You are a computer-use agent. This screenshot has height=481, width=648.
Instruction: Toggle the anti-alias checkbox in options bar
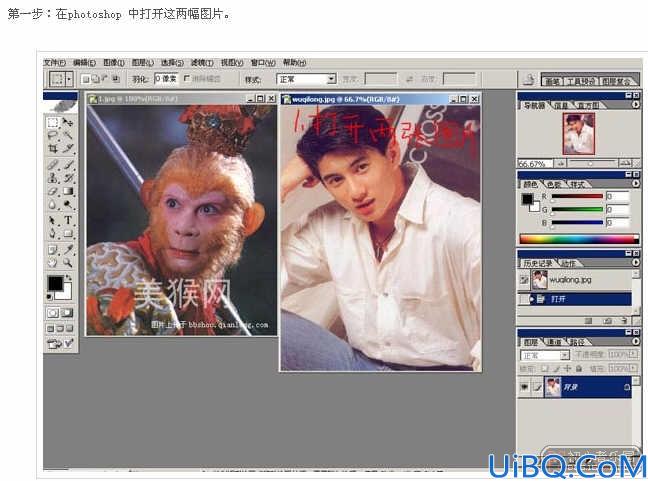[x=186, y=78]
